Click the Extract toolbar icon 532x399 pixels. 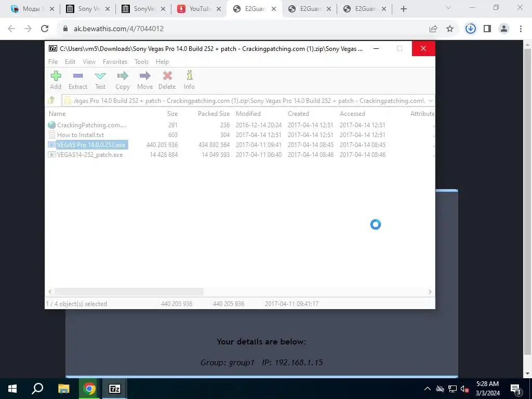point(78,80)
